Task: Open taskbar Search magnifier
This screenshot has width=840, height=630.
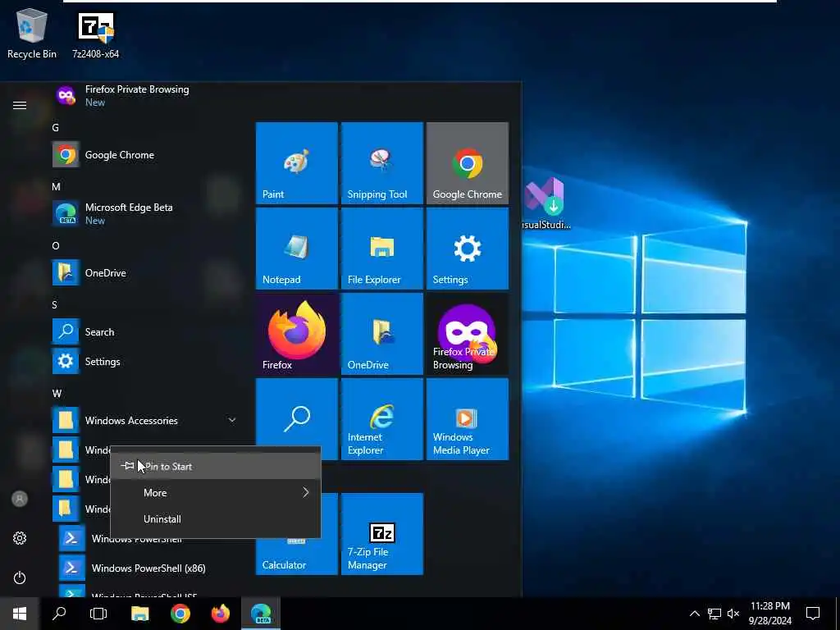Action: tap(59, 614)
